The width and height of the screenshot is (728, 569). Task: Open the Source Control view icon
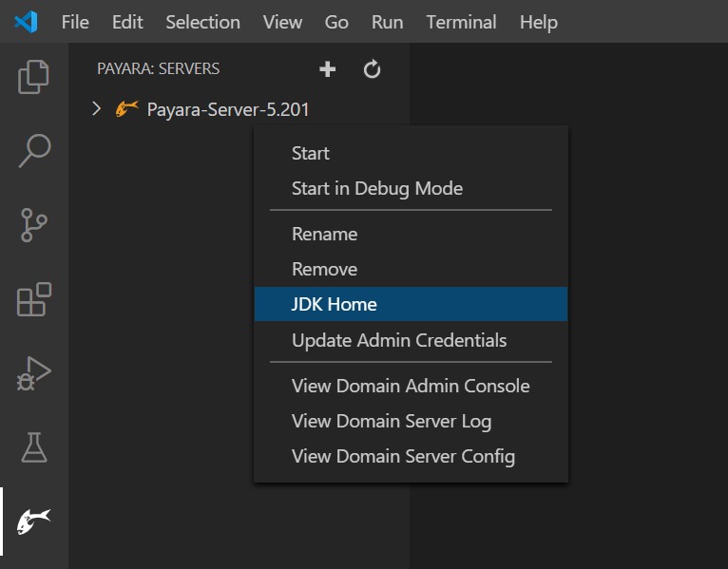[x=34, y=225]
